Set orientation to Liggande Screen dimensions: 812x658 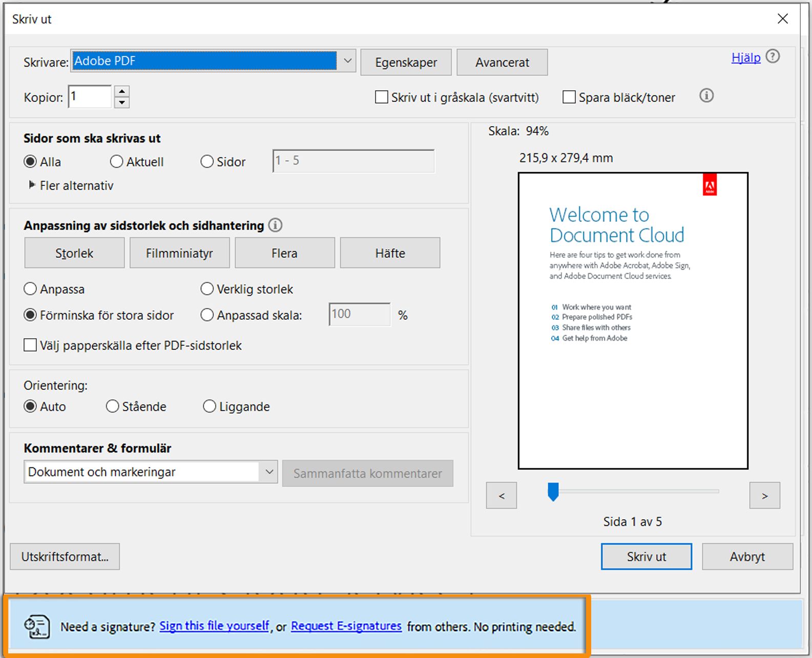[x=210, y=406]
